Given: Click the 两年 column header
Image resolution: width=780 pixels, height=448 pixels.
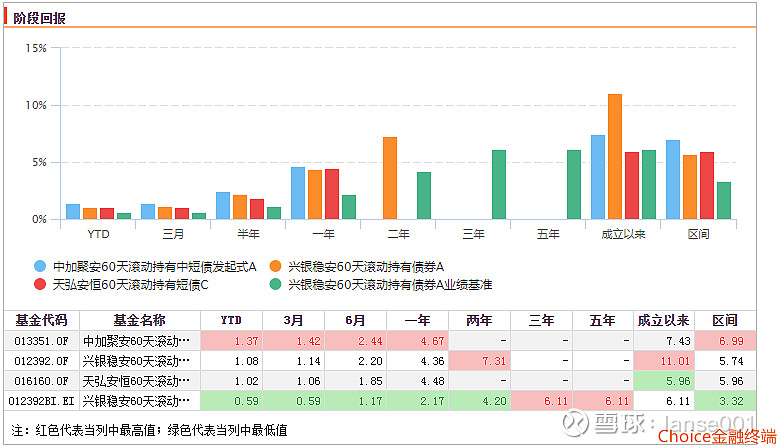Looking at the screenshot, I should coord(479,320).
